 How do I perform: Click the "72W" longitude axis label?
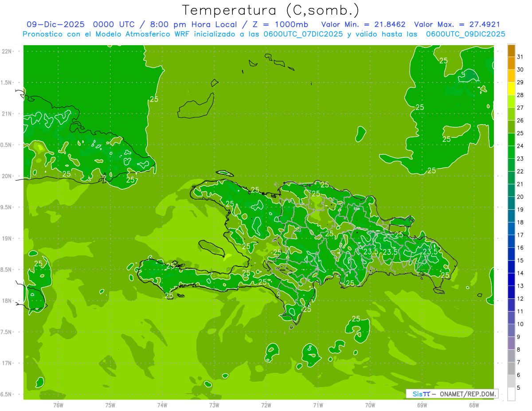[x=266, y=405]
